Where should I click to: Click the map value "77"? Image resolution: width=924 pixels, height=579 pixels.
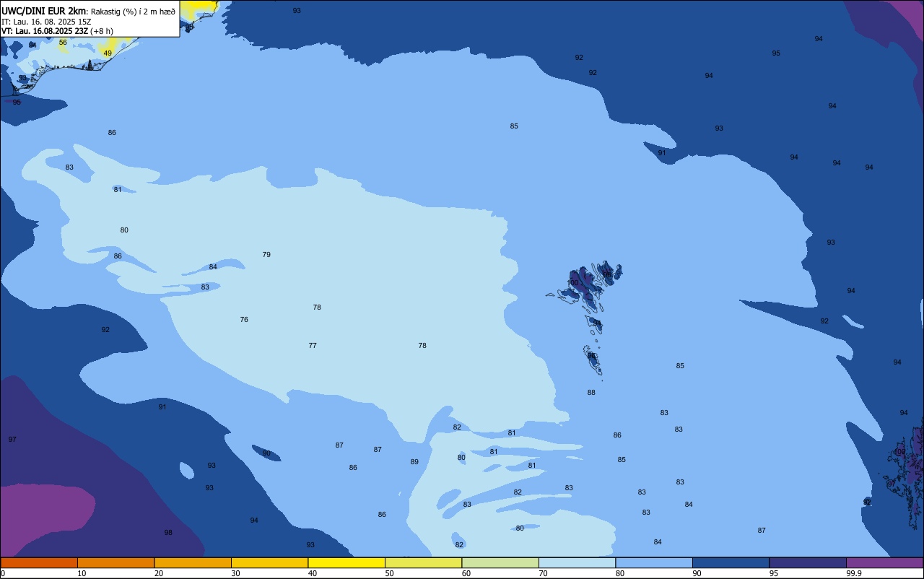point(313,346)
